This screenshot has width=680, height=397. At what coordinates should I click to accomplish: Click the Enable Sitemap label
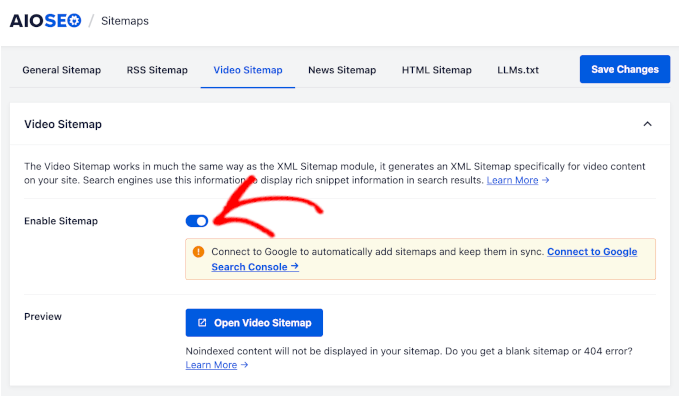[61, 221]
